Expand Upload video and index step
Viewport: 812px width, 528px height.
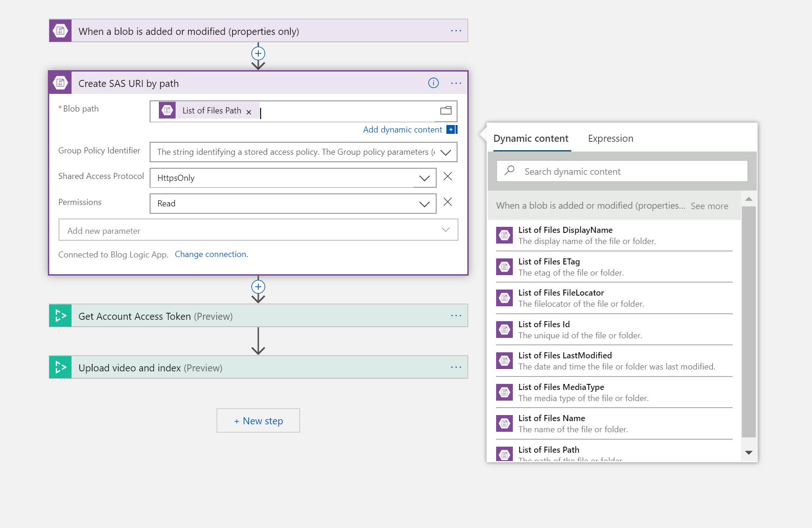point(258,367)
